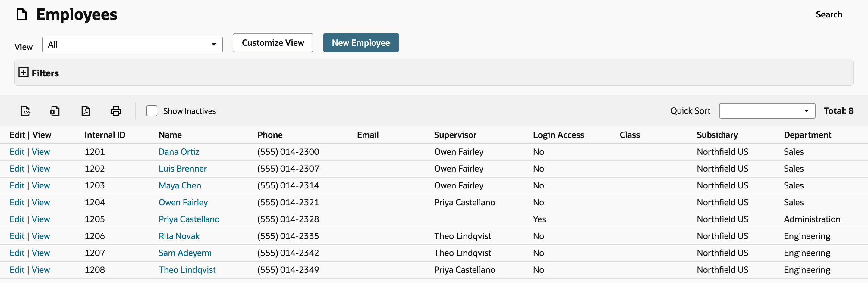Edit the row for employee 1201
This screenshot has height=283, width=868.
(17, 152)
